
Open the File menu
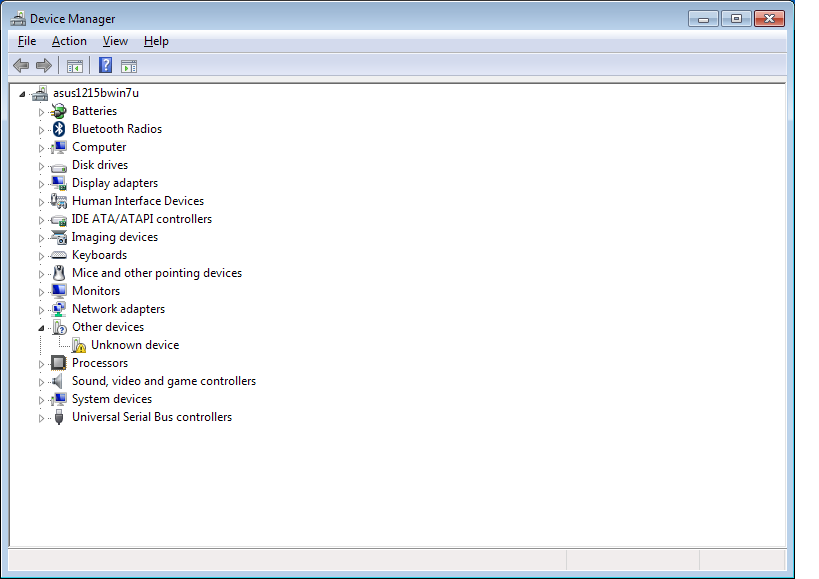coord(27,41)
